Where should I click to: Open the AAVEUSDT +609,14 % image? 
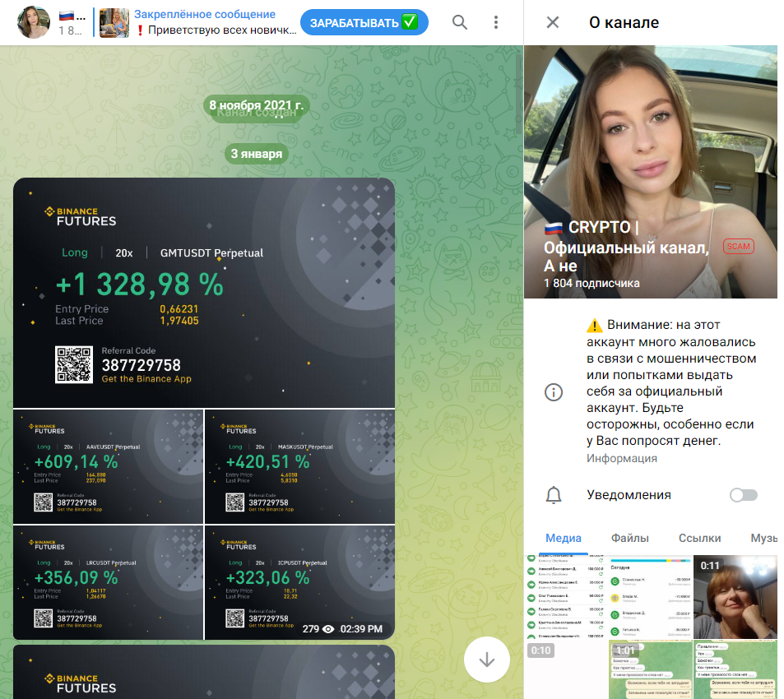(x=108, y=466)
